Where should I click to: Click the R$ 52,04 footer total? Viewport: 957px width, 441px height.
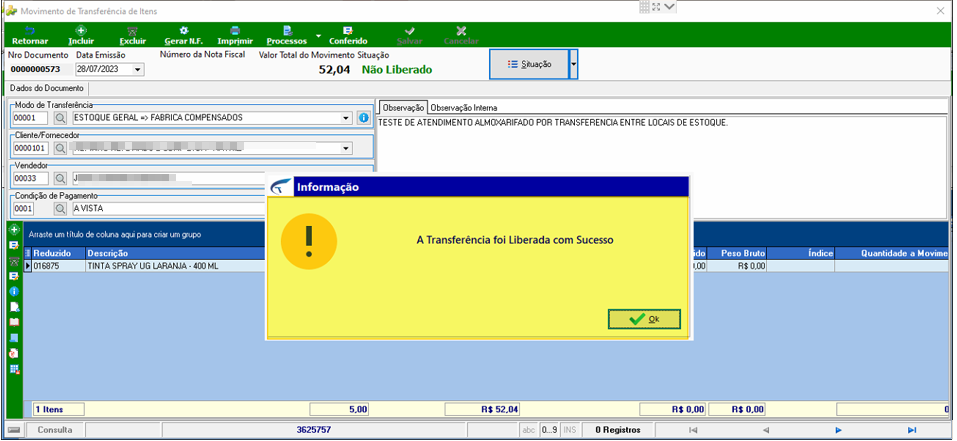click(x=483, y=409)
